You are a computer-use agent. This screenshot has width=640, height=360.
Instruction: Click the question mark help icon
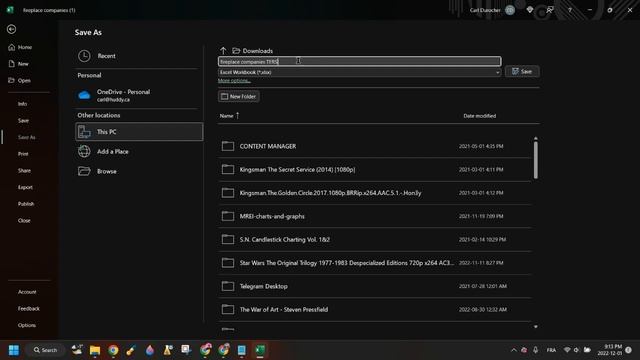(569, 10)
